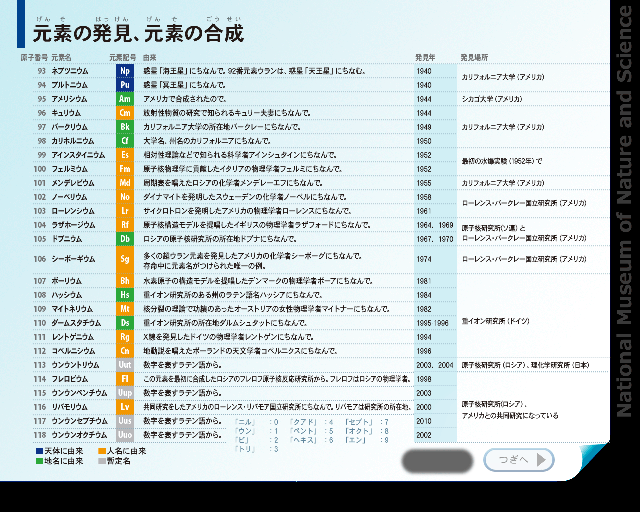640x512 pixels.
Task: Select the orange No symbol tile
Action: point(125,197)
